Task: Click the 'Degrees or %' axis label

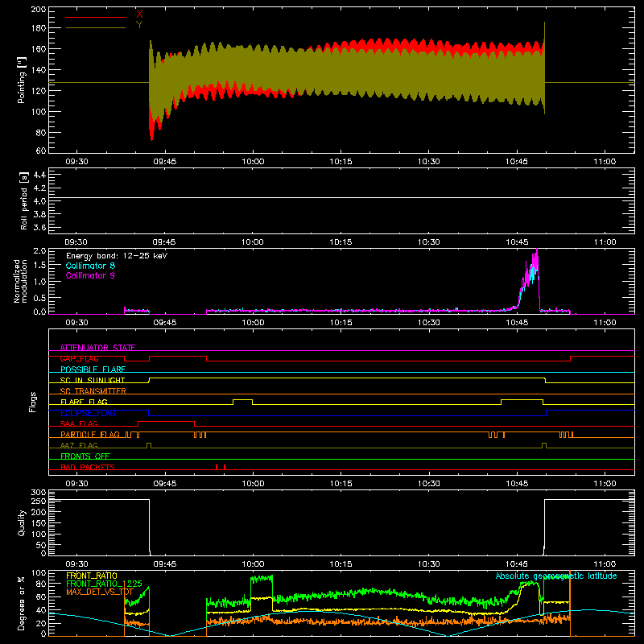Action: (x=22, y=603)
